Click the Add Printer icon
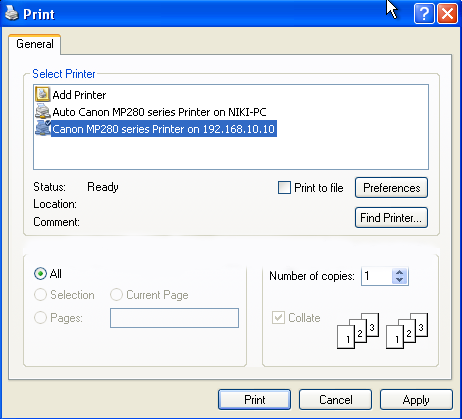This screenshot has width=462, height=420. tap(43, 95)
